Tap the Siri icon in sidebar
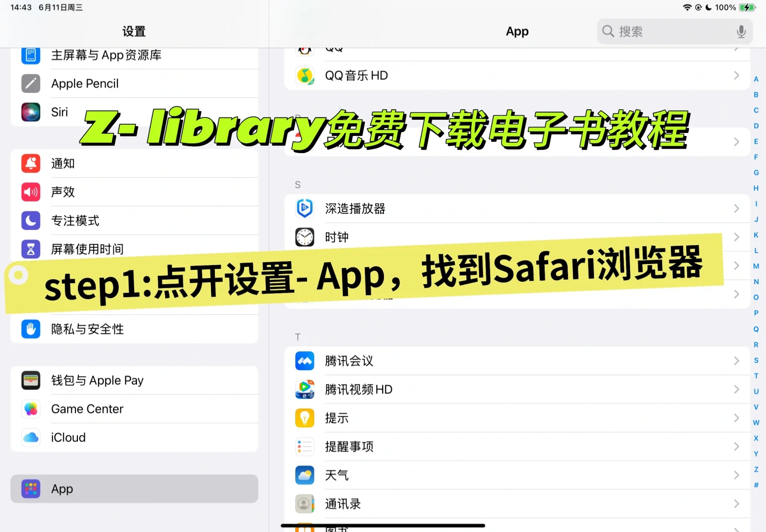The width and height of the screenshot is (766, 532). point(31,112)
